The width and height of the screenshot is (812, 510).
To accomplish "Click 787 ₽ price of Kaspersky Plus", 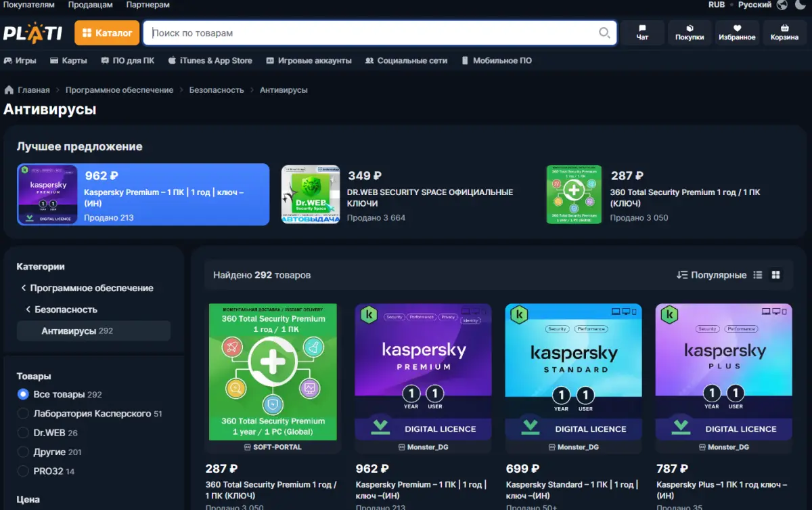I will (x=673, y=468).
